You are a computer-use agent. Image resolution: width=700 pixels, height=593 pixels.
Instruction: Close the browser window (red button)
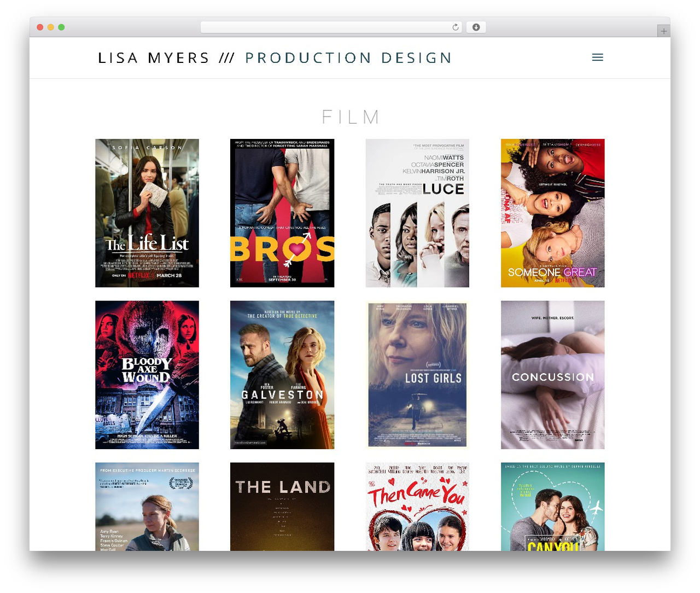pos(40,27)
